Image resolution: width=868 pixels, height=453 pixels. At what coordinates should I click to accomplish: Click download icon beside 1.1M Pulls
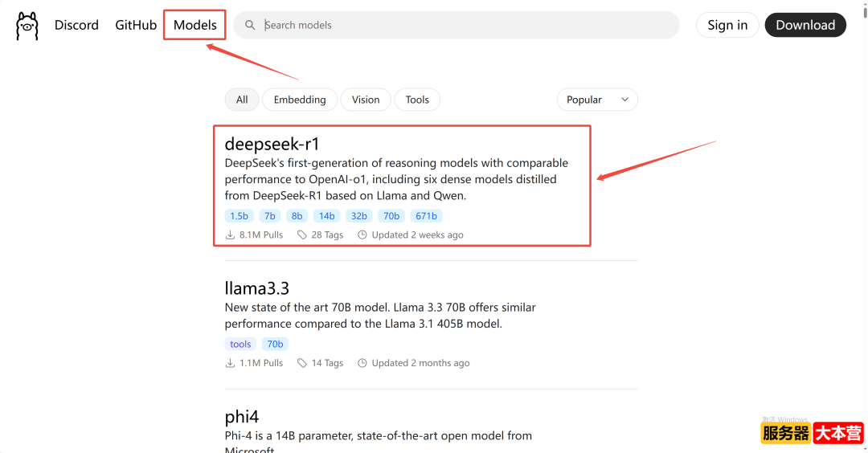pos(230,363)
